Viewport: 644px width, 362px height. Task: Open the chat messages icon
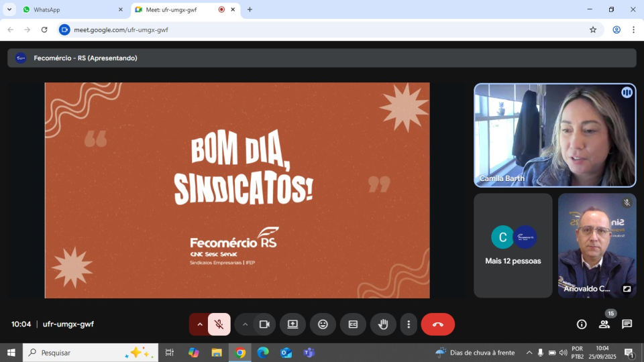[x=627, y=324]
